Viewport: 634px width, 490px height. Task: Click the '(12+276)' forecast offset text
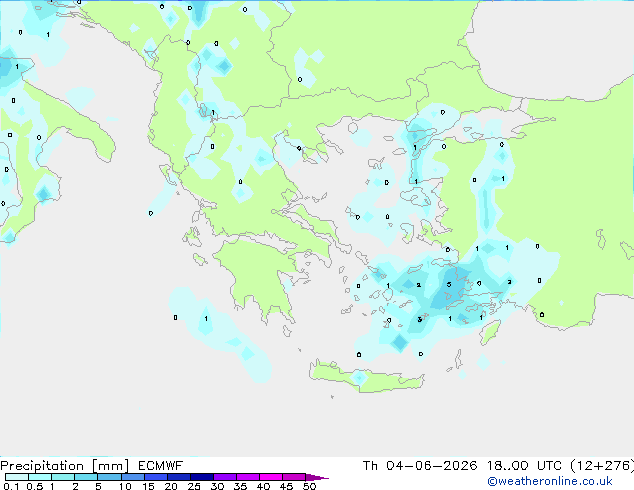pyautogui.click(x=602, y=466)
